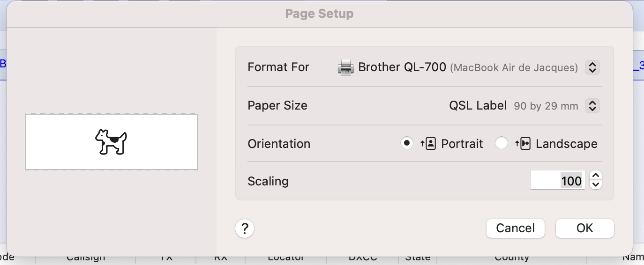The width and height of the screenshot is (644, 265).
Task: Click the Callsign column header
Action: click(x=86, y=258)
